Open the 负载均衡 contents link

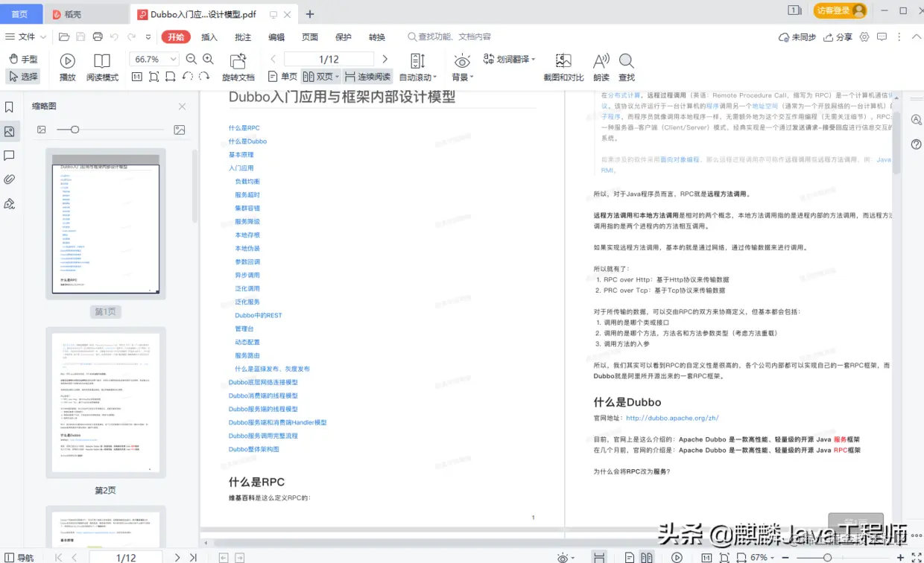pos(247,181)
